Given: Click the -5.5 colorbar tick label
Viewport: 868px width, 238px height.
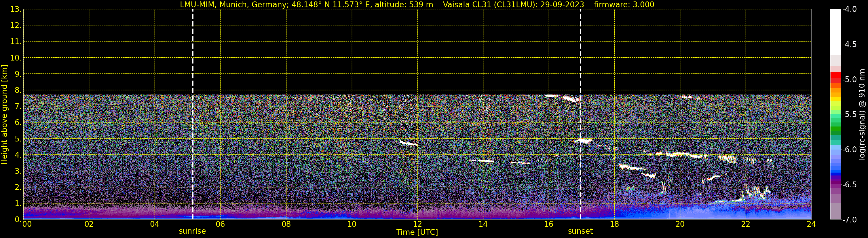Looking at the screenshot, I should coord(849,114).
